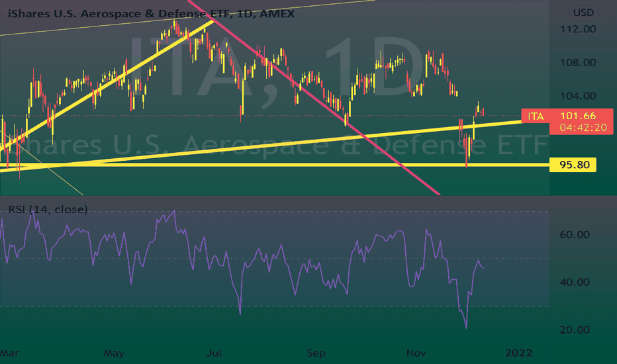The height and width of the screenshot is (364, 617).
Task: Click the 95.80 horizontal line price label
Action: point(573,165)
